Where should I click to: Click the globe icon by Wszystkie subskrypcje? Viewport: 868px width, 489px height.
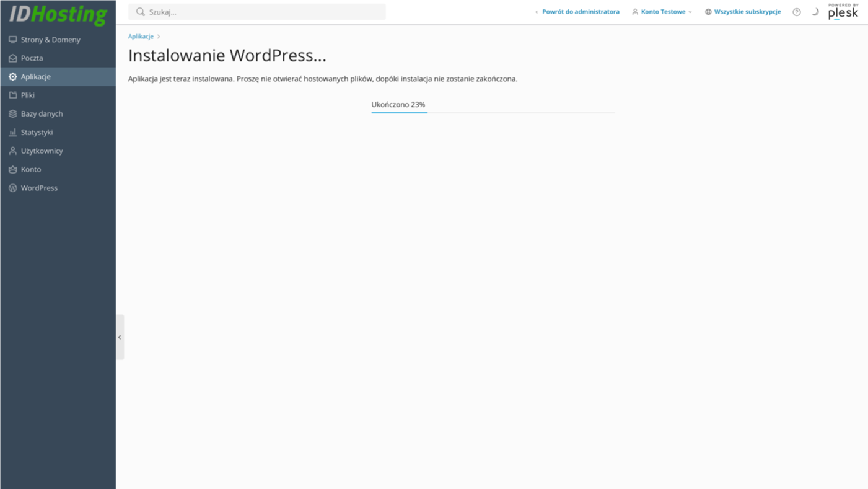pos(708,12)
